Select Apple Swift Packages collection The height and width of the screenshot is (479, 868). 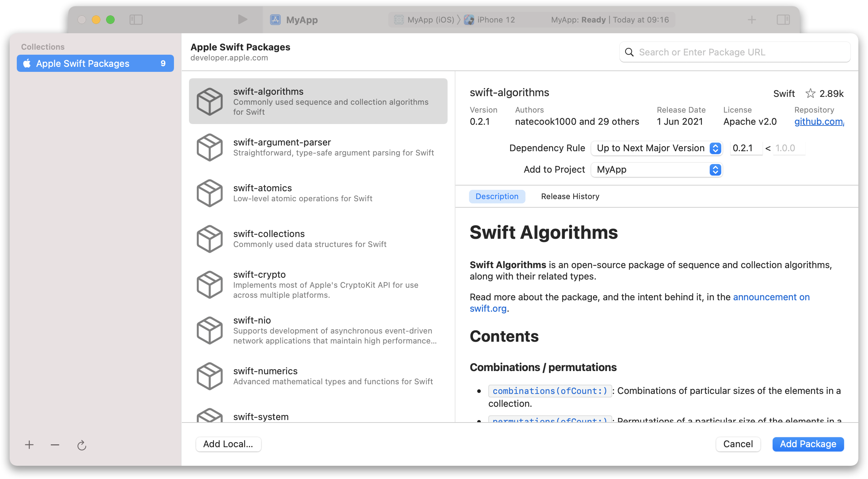[x=95, y=63]
